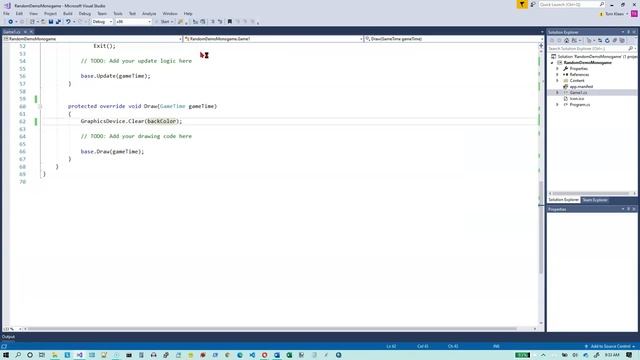The width and height of the screenshot is (640, 360).
Task: Click the Open File icon in the toolbar
Action: tap(43, 22)
